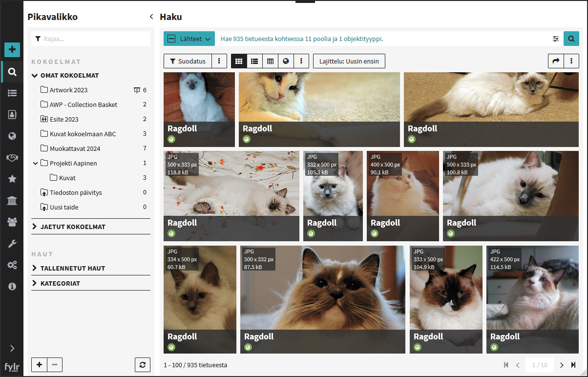The image size is (588, 377).
Task: Click the page number field showing 1 / 10
Action: (540, 365)
